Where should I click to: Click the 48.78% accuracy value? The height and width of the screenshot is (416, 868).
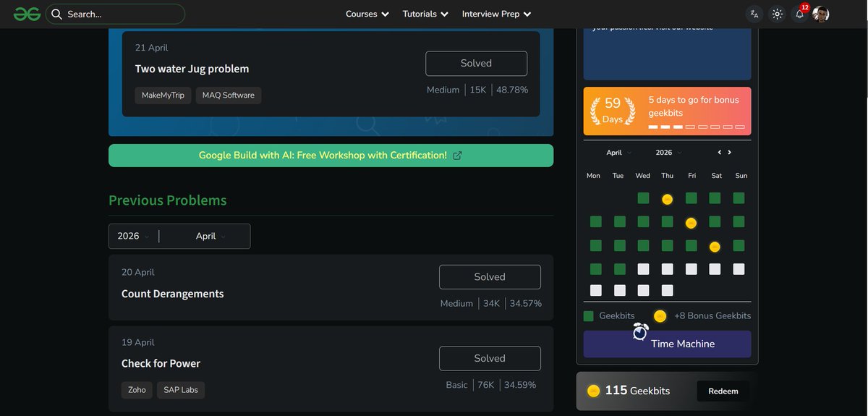click(512, 90)
